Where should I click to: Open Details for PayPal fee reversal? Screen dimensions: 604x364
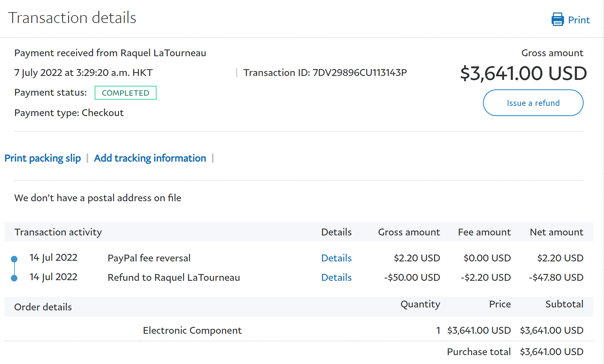point(336,258)
